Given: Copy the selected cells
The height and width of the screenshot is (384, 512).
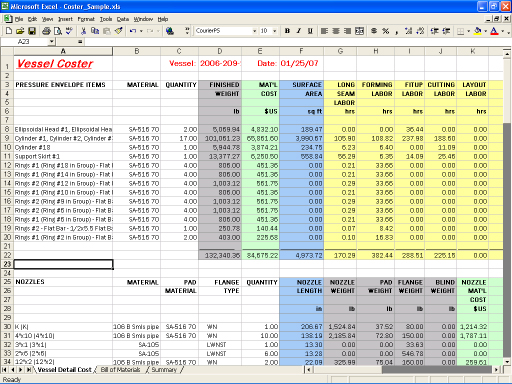Looking at the screenshot, I should pos(95,31).
